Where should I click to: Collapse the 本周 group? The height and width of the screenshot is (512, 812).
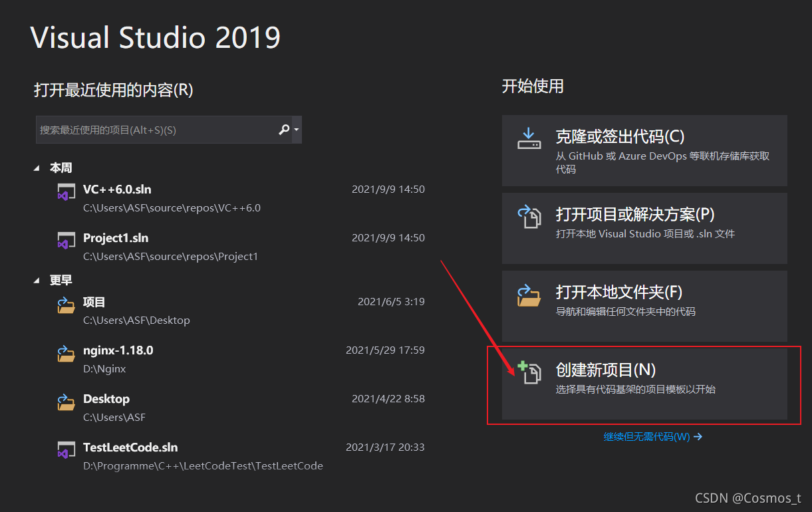pyautogui.click(x=37, y=168)
